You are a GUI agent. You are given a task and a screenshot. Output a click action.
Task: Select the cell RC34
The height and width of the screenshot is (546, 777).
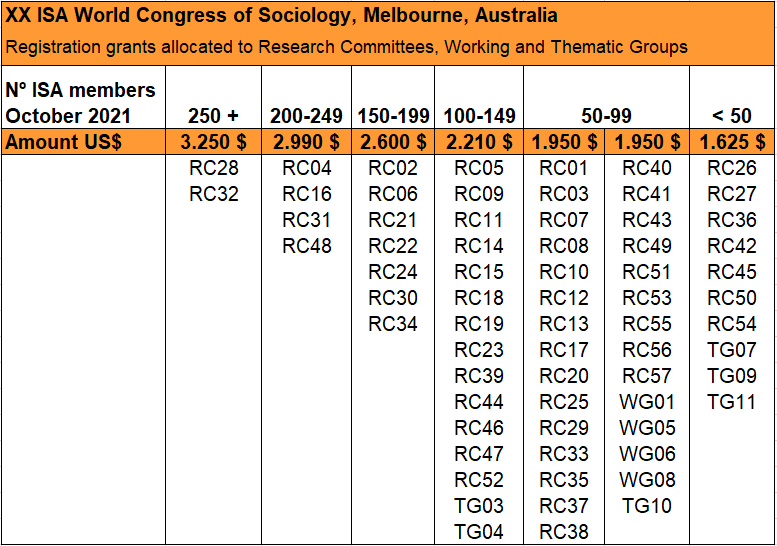[393, 324]
